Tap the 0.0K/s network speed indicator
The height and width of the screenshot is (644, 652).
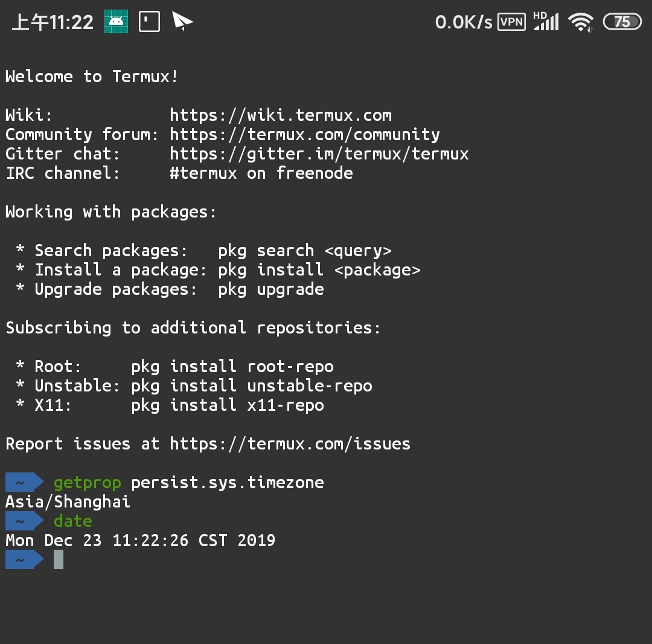pos(463,22)
